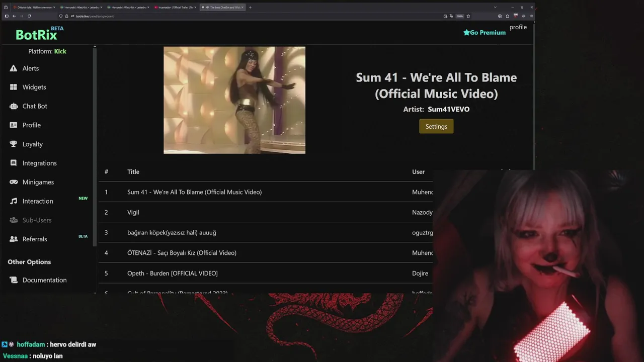The image size is (644, 362).
Task: Click the Integrations icon in sidebar
Action: point(14,163)
